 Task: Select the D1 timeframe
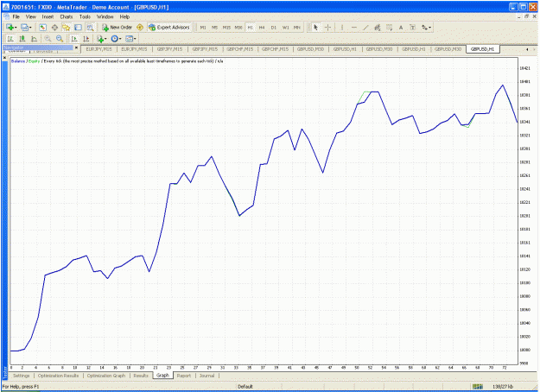pos(273,27)
